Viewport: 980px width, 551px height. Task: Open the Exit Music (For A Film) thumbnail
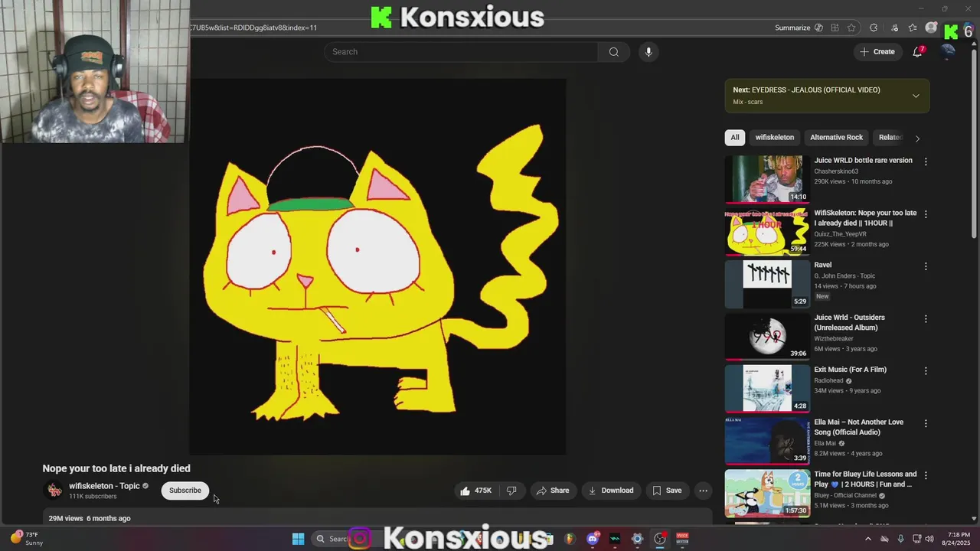tap(766, 389)
